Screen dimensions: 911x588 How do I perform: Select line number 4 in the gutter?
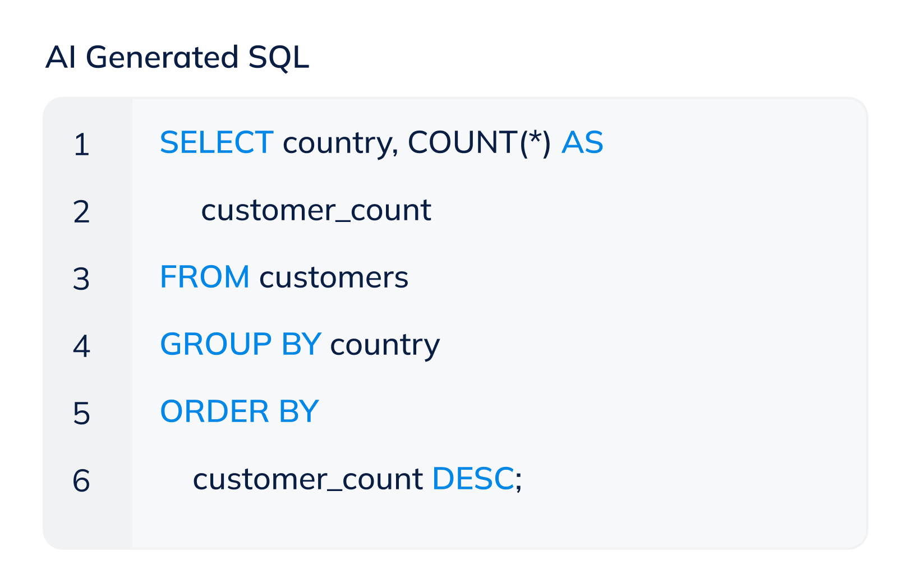(x=82, y=346)
